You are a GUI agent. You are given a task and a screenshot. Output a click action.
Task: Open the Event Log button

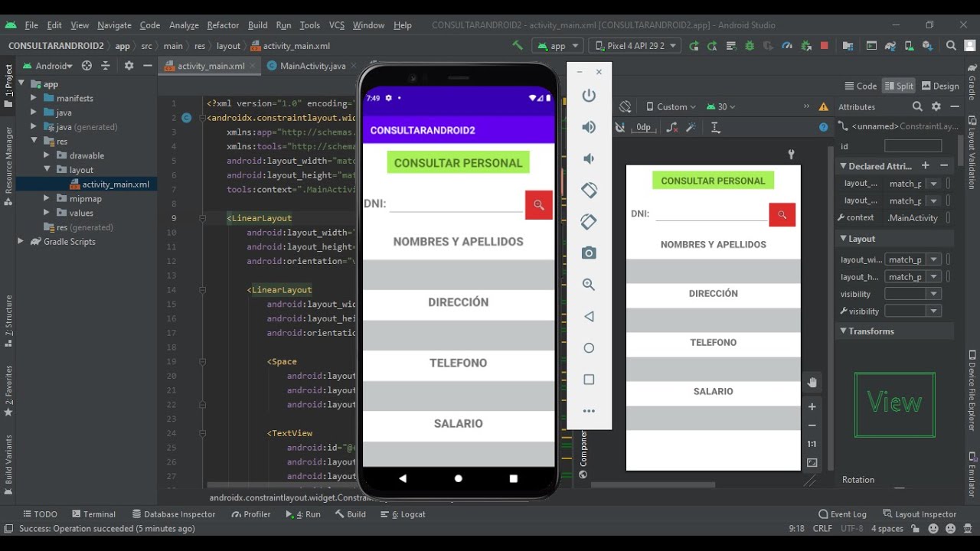(842, 514)
